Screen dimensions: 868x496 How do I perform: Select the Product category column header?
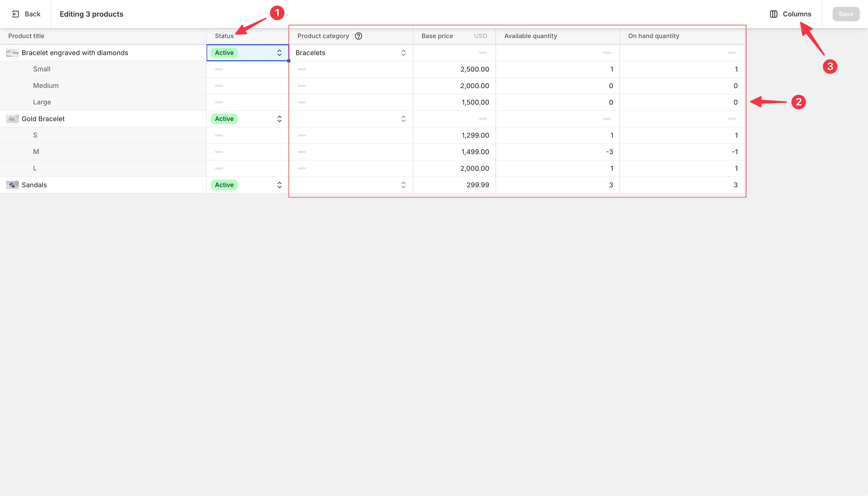351,36
